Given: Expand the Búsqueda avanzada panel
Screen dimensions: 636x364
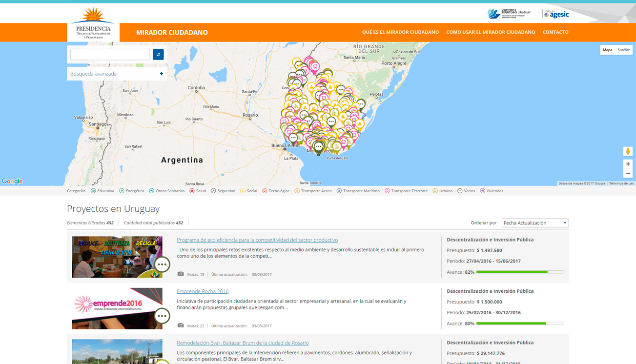Looking at the screenshot, I should [x=117, y=74].
